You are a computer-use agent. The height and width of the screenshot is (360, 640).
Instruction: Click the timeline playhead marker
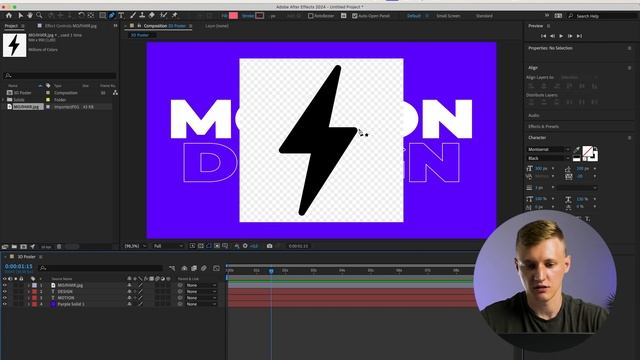pyautogui.click(x=271, y=271)
